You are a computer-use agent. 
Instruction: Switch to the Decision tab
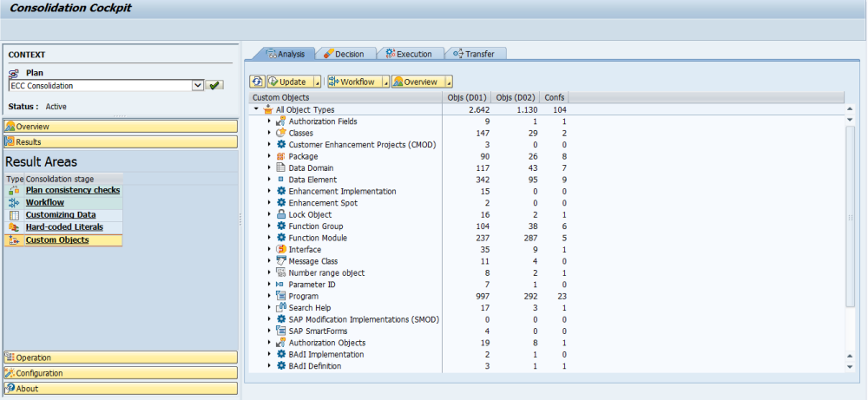click(345, 54)
